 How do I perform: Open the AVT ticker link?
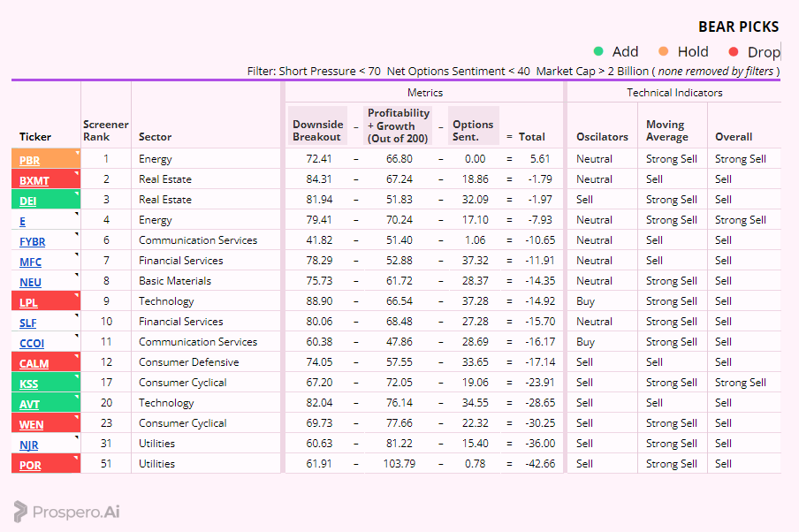point(29,405)
